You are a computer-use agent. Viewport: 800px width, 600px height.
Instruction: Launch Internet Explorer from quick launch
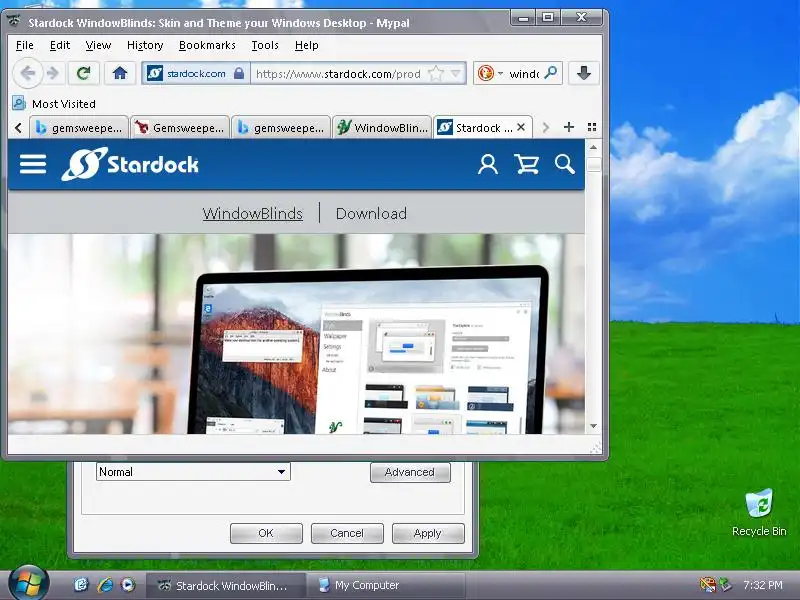[x=105, y=585]
